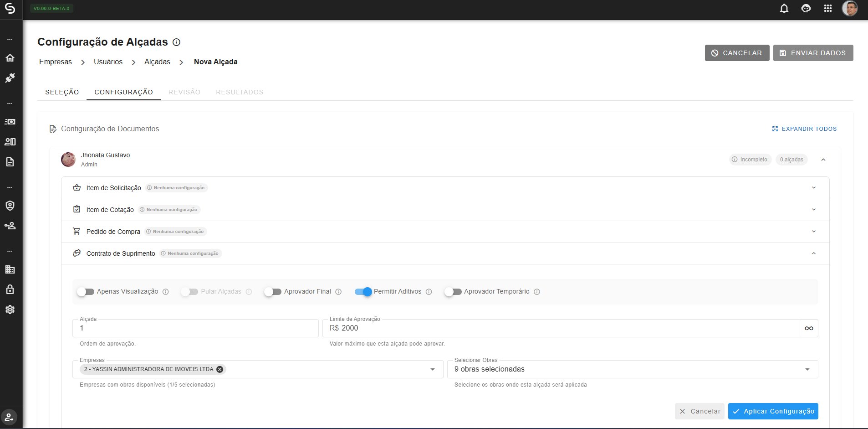
Task: Click info icon beside Apenas Visualização
Action: [166, 292]
